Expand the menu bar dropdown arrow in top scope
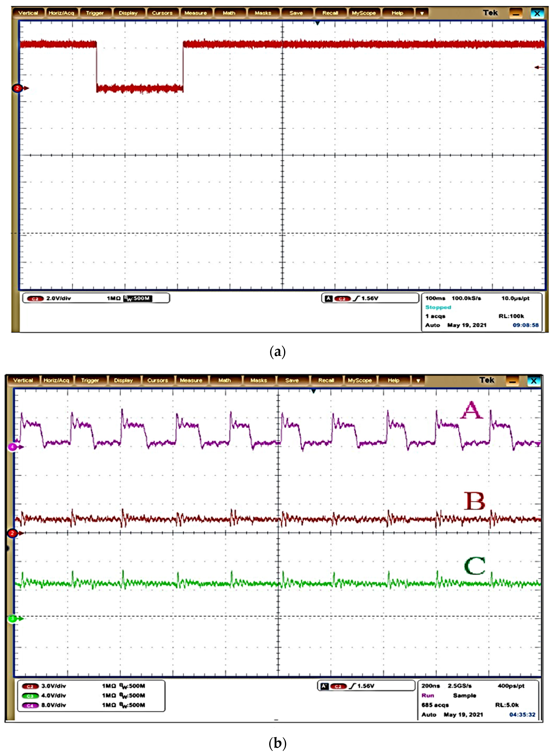Image resolution: width=554 pixels, height=756 pixels. [422, 13]
